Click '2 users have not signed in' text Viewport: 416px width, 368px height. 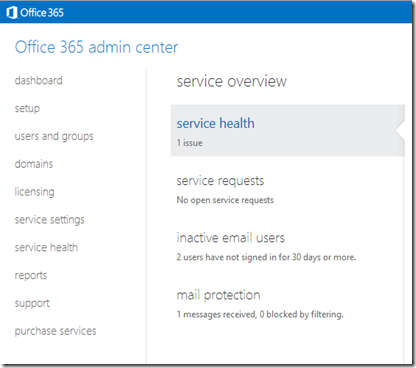pos(266,257)
